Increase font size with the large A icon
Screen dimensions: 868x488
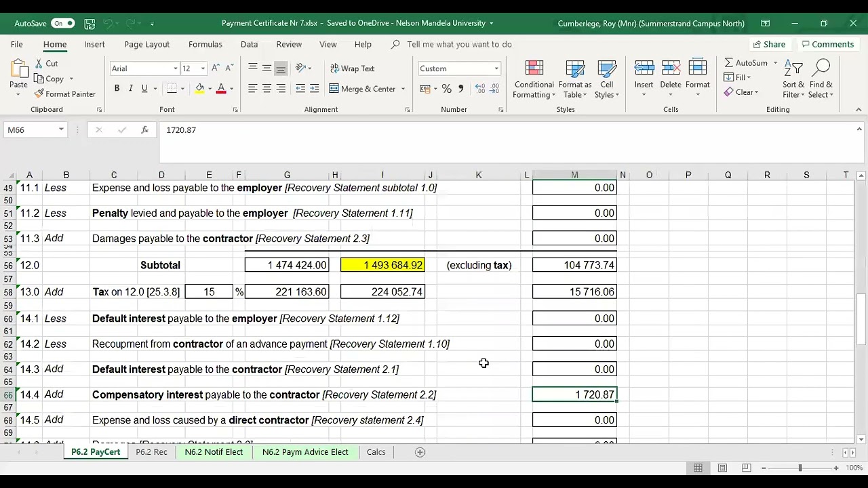tap(216, 68)
